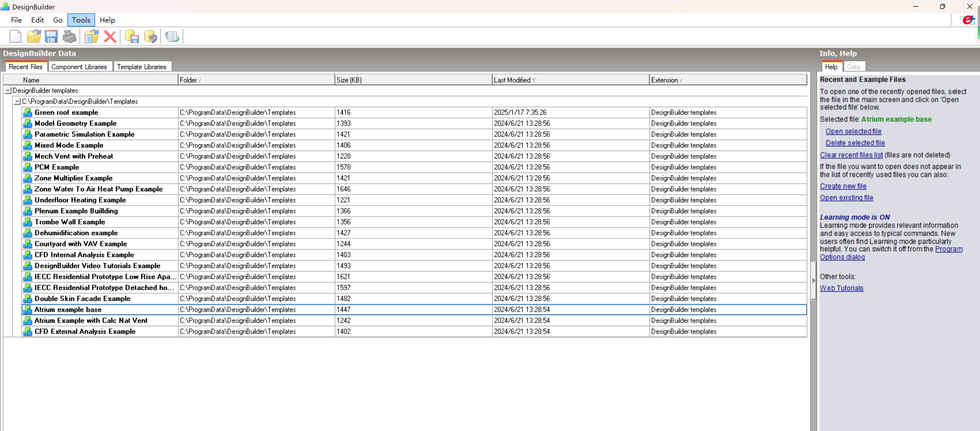Click the Dehumidification example file icon
The height and width of the screenshot is (431, 980).
(x=27, y=233)
